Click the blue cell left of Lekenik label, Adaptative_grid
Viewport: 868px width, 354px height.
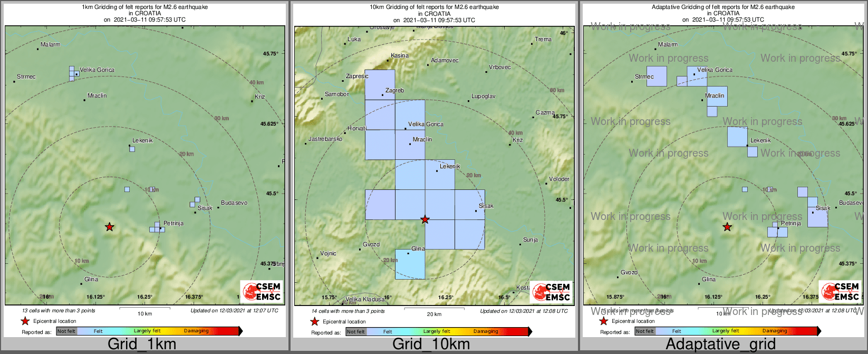tap(737, 137)
